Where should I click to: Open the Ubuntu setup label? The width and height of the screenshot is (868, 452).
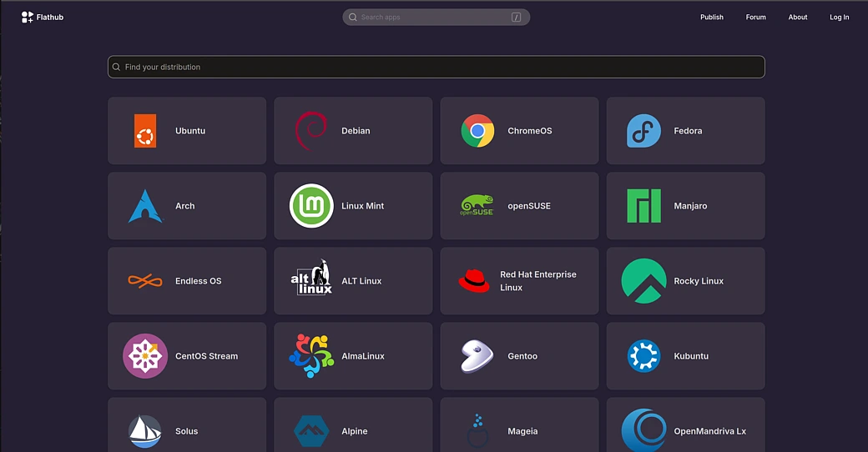190,131
